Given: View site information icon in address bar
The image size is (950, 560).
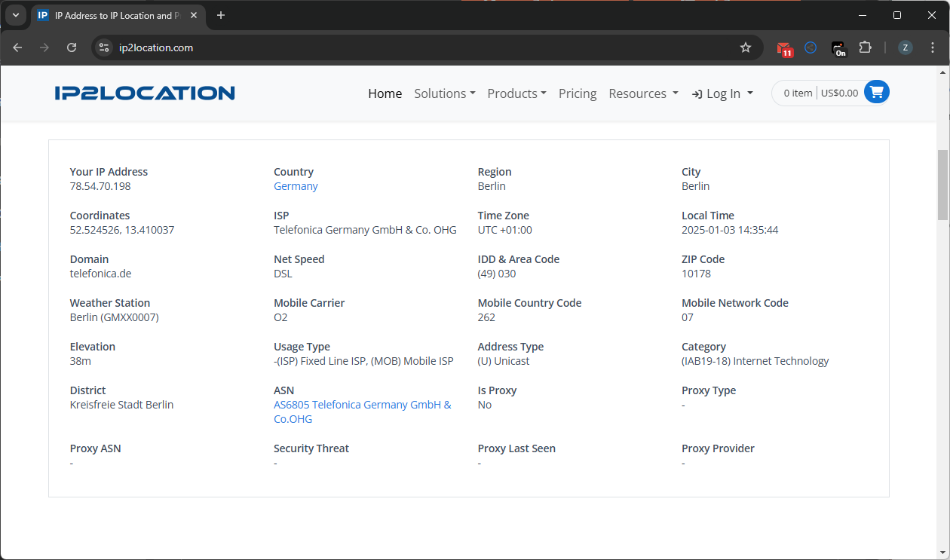Looking at the screenshot, I should [x=105, y=47].
